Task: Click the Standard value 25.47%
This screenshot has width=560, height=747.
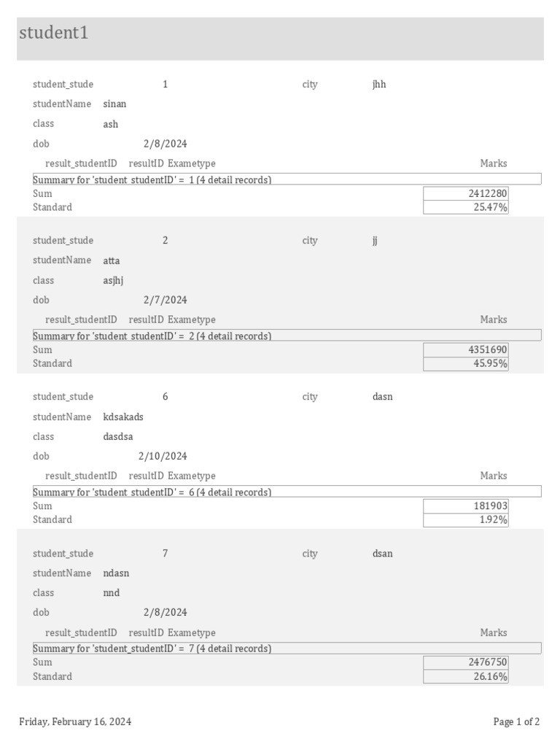Action: pyautogui.click(x=466, y=207)
